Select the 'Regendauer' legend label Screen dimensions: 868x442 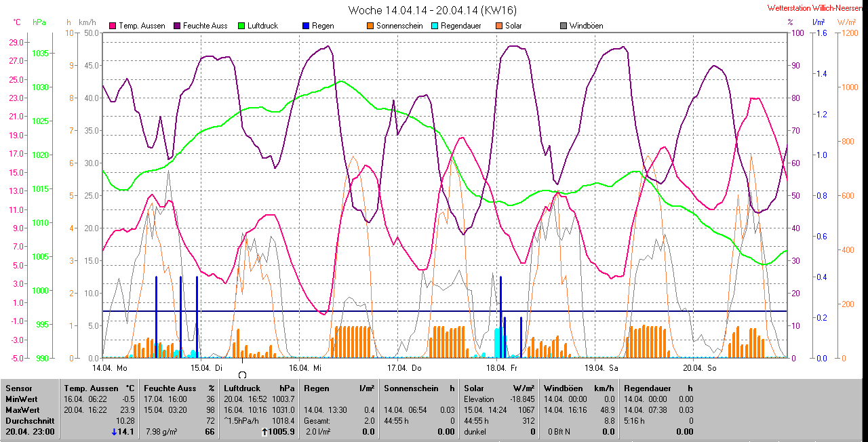point(460,26)
